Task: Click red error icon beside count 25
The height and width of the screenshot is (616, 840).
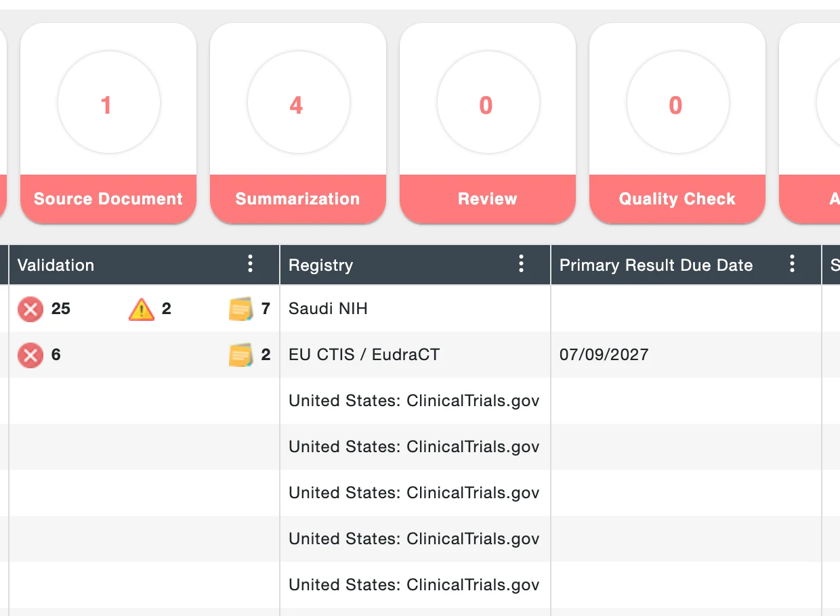Action: click(30, 309)
